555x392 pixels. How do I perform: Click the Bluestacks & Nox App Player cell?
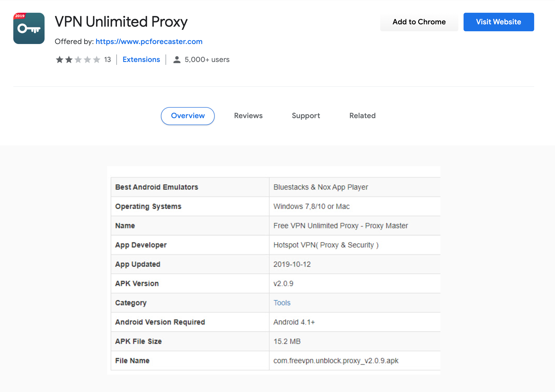(x=355, y=187)
